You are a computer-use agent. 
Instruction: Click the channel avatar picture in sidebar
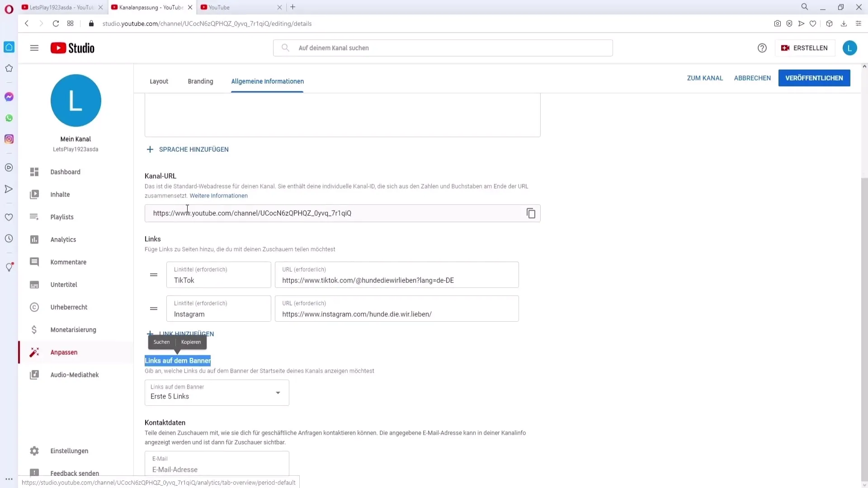pos(76,100)
